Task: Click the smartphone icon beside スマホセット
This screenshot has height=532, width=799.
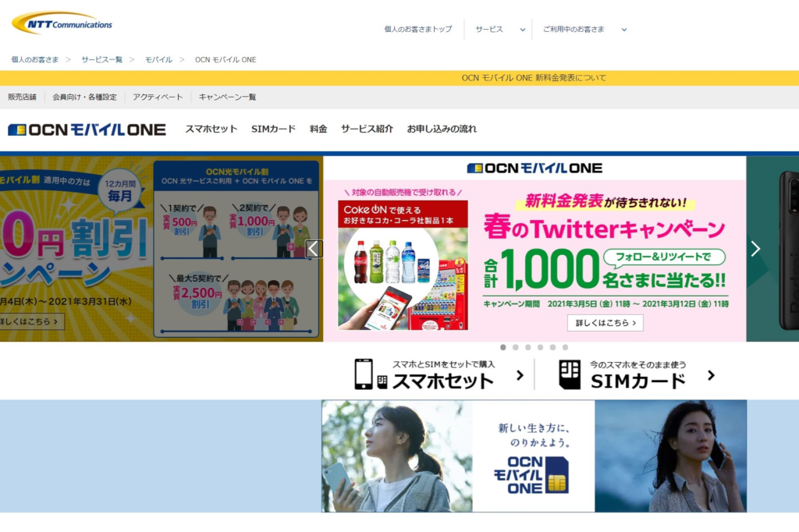Action: coord(364,374)
